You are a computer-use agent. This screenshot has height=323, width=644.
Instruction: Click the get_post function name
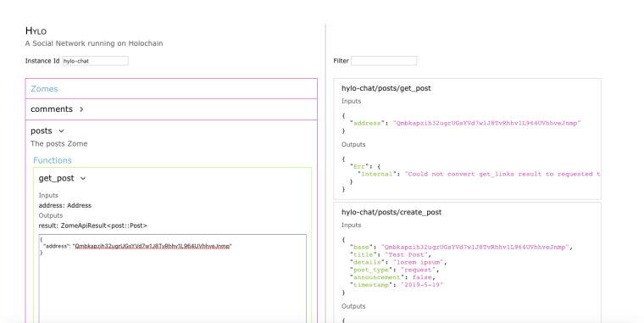56,178
